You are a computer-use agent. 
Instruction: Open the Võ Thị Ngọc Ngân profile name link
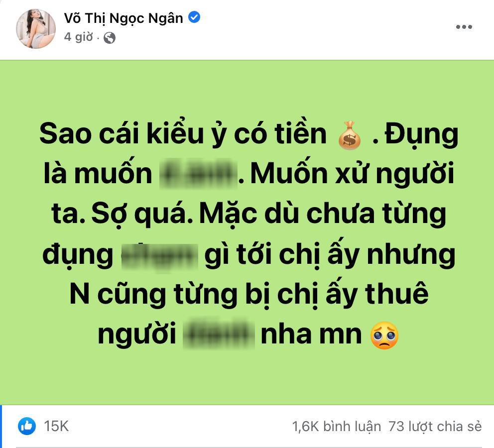(x=123, y=18)
